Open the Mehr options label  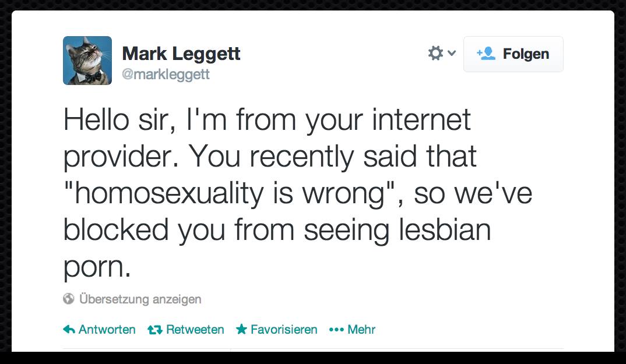(361, 330)
